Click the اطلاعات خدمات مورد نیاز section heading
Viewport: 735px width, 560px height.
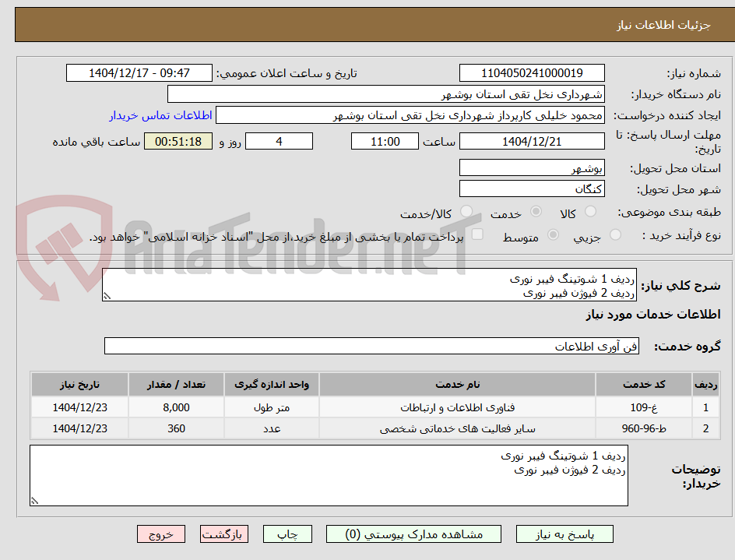pyautogui.click(x=653, y=315)
